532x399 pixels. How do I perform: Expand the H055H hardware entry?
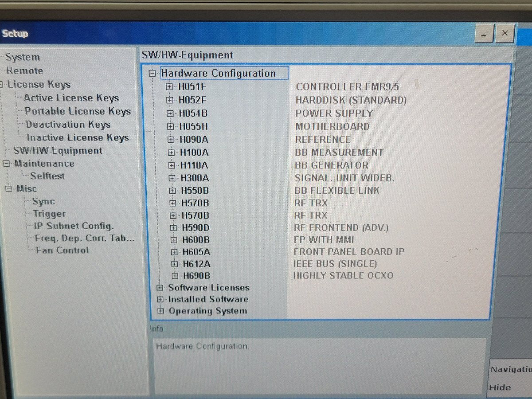tap(171, 127)
